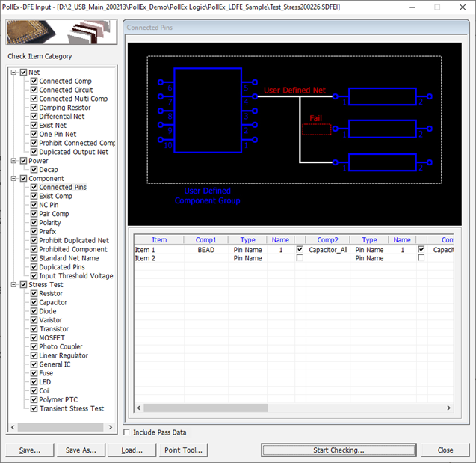
Task: Select the BEAD cell in Item 1 row
Action: coord(205,250)
